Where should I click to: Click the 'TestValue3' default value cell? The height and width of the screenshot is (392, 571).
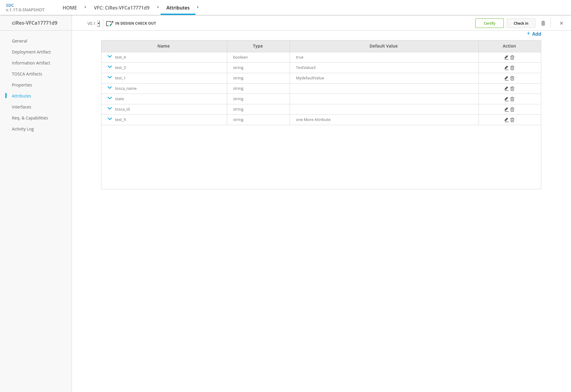pos(384,68)
